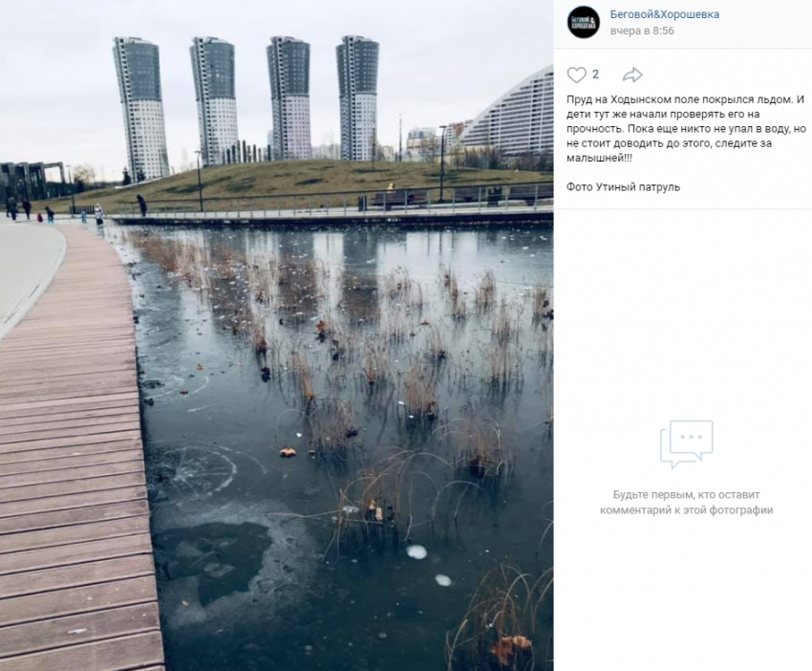Click the credit line Фото Утиный патруль
This screenshot has height=671, width=812.
pos(623,187)
